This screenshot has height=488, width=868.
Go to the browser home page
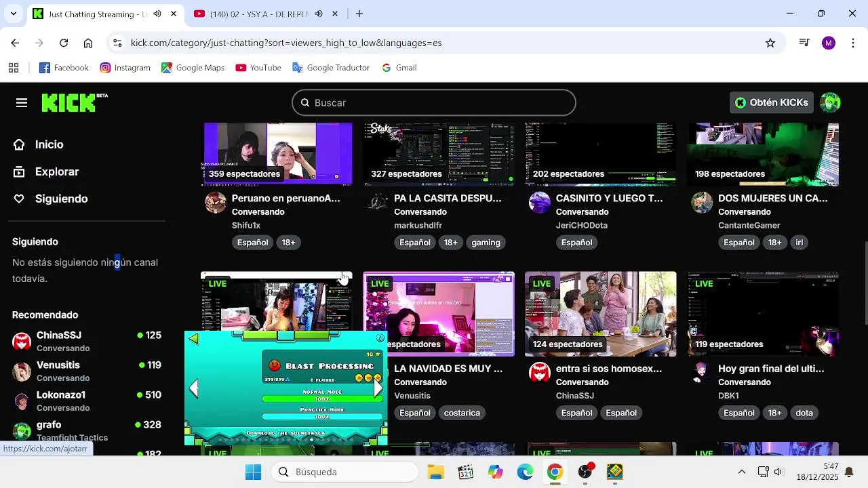88,43
